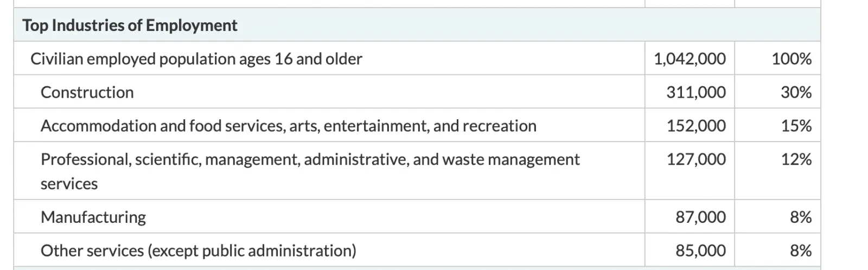This screenshot has height=270, width=868.
Task: Click the 30% Construction share
Action: pos(796,92)
